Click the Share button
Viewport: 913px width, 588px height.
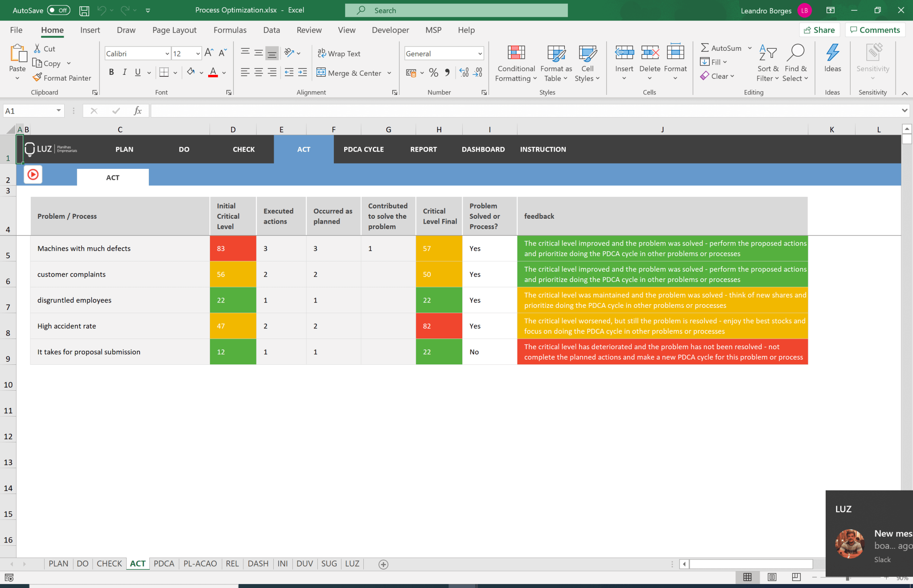tap(820, 30)
